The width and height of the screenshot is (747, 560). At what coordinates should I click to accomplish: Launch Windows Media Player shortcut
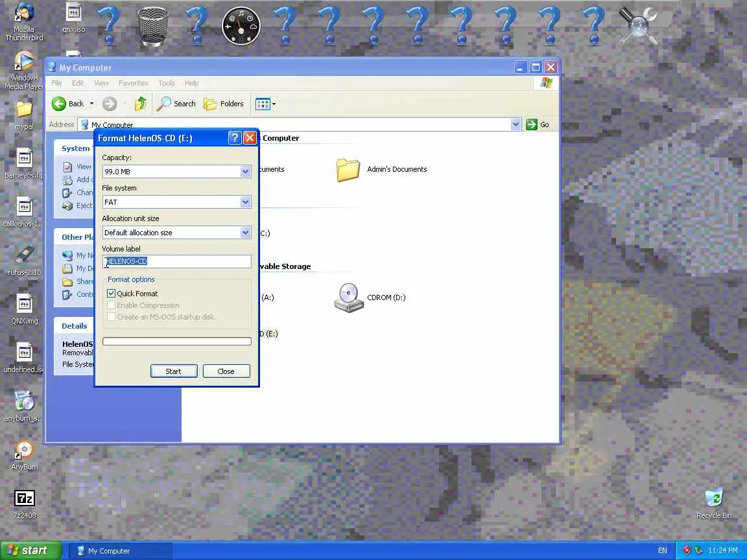[24, 71]
